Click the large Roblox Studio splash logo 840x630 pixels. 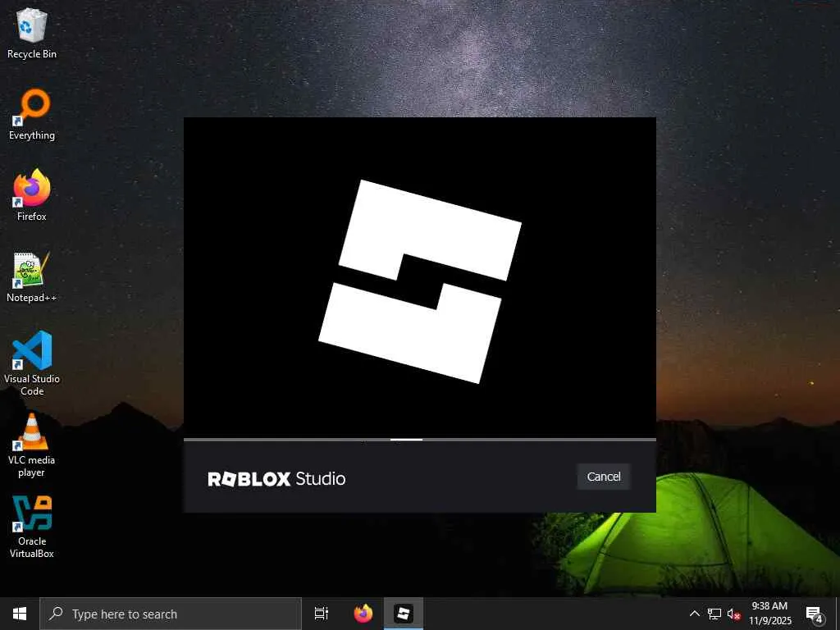[420, 281]
